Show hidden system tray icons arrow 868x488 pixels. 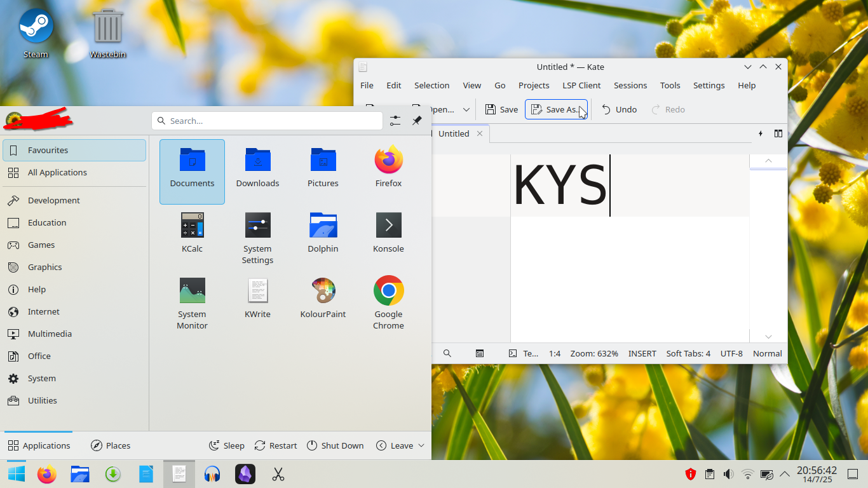click(x=785, y=474)
